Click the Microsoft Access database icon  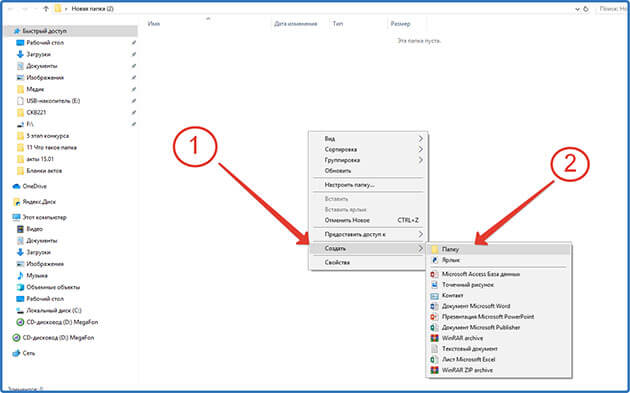coord(434,274)
